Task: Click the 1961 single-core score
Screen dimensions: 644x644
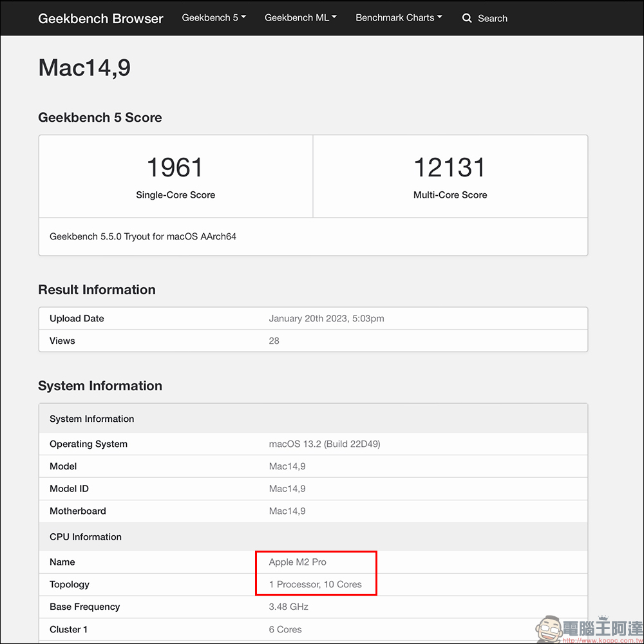Action: tap(175, 167)
